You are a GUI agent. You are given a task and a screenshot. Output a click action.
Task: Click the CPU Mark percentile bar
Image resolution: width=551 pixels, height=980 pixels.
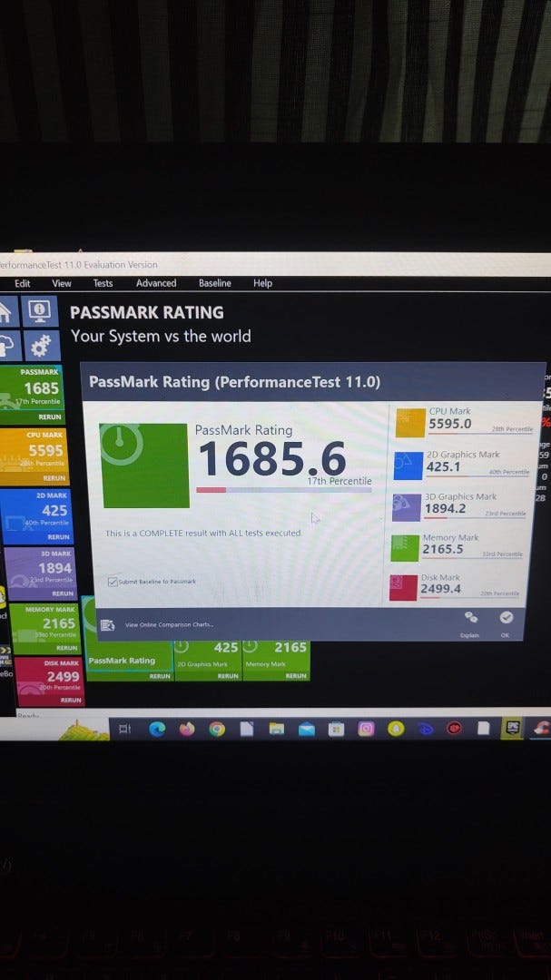tap(480, 433)
